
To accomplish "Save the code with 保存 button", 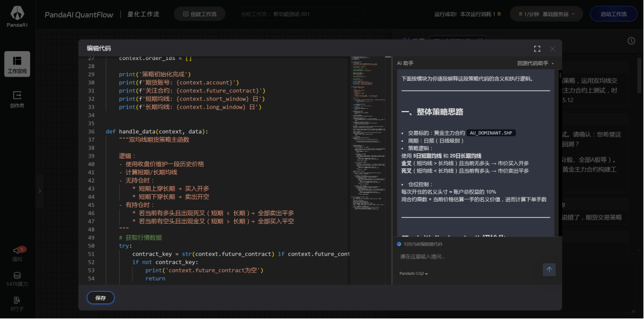I will coord(101,298).
